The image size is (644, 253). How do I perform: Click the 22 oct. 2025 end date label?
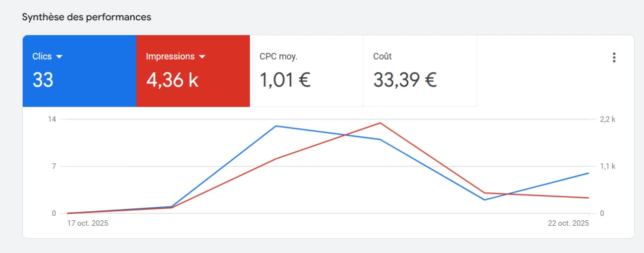[x=568, y=223]
